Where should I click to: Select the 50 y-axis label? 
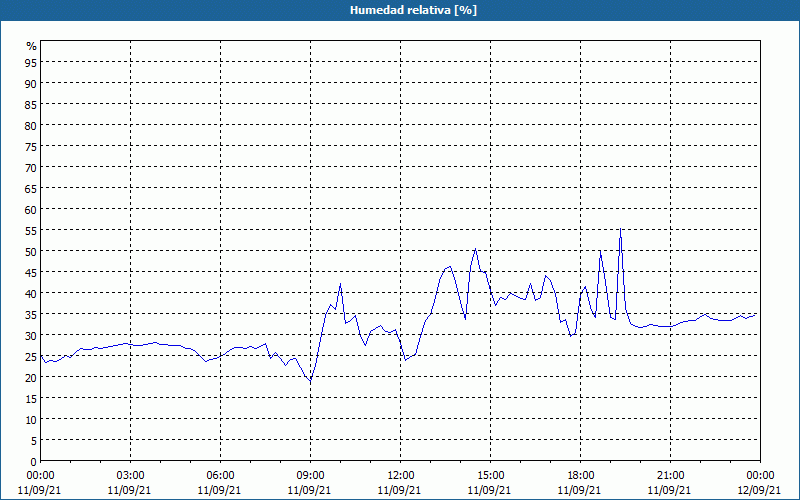(x=31, y=252)
